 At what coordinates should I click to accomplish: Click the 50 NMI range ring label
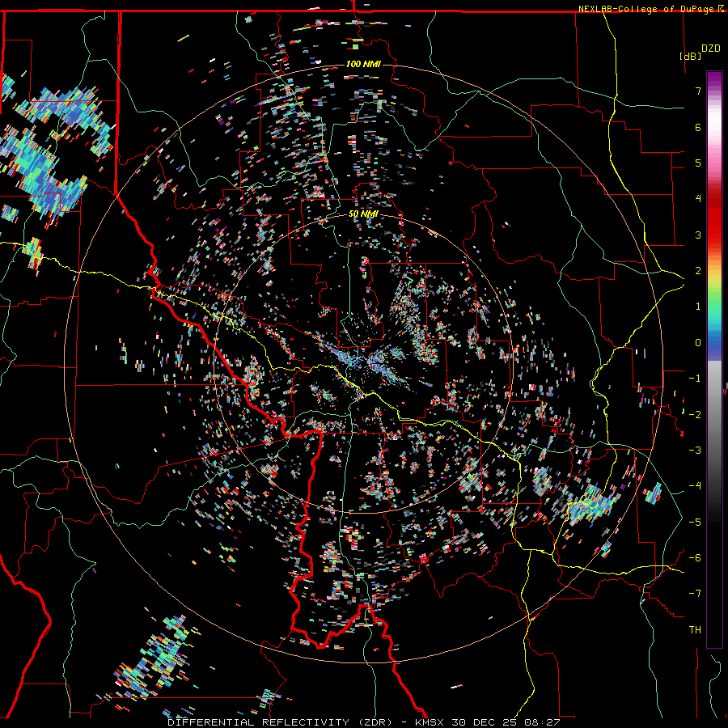(363, 214)
